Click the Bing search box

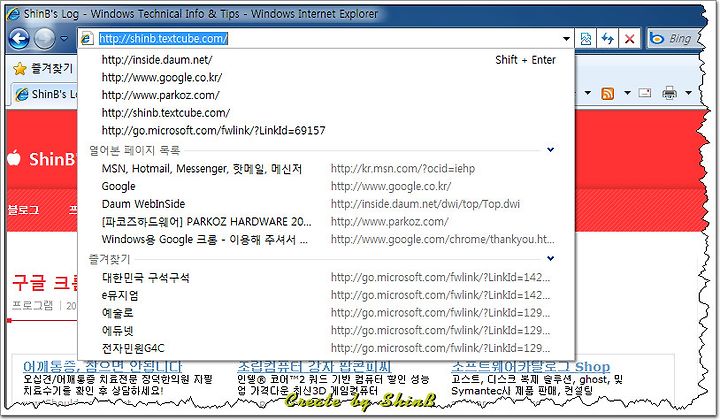pyautogui.click(x=675, y=39)
